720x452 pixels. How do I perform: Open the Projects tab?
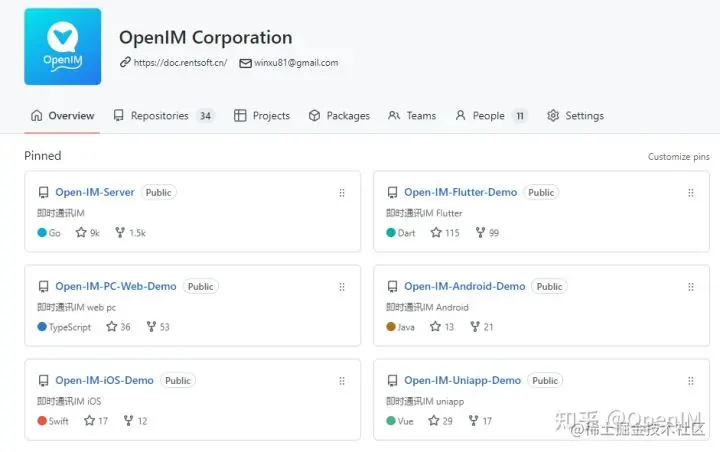point(262,116)
